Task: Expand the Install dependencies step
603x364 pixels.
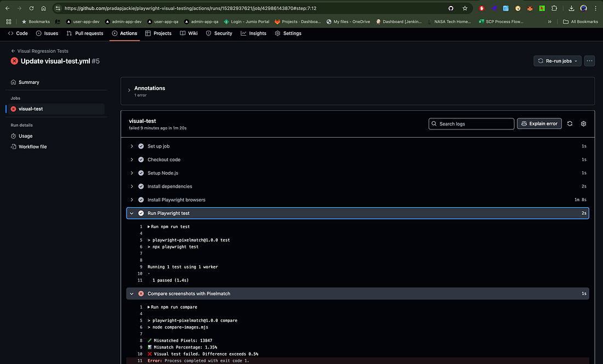Action: 132,186
